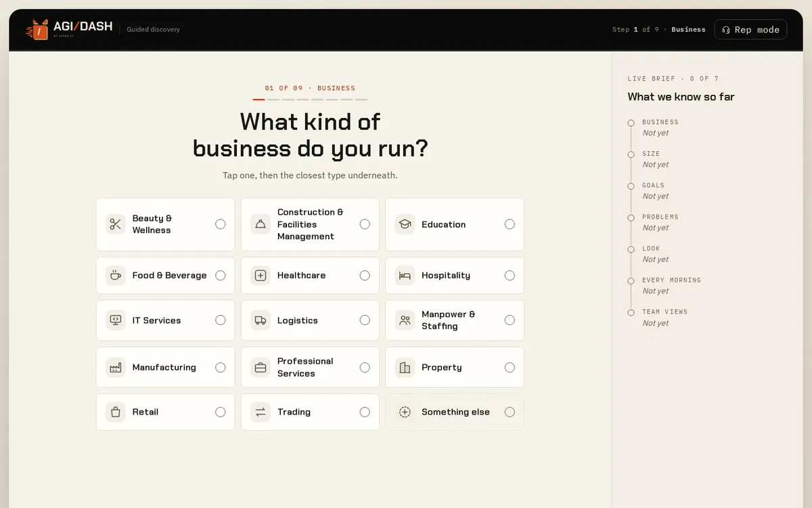
Task: Click the orange first progress segment
Action: point(258,100)
